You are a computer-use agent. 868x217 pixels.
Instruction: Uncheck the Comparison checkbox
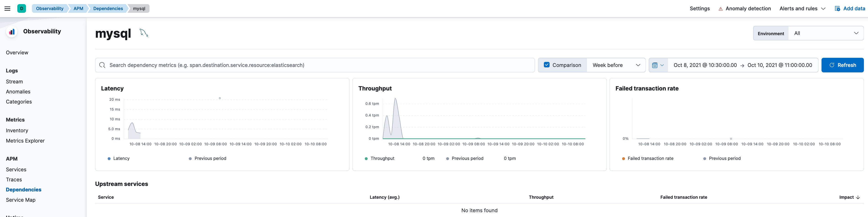(x=547, y=65)
